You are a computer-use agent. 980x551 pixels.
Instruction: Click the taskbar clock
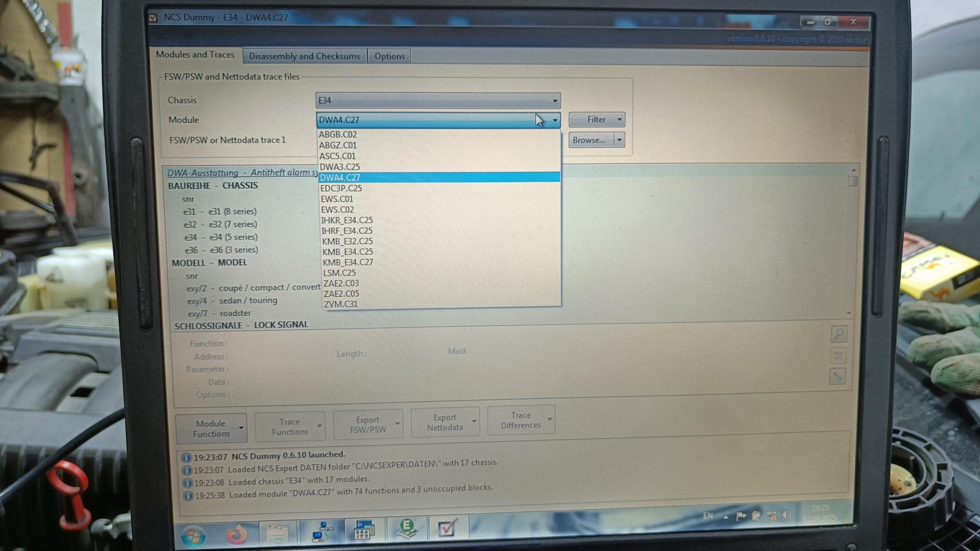pyautogui.click(x=820, y=513)
